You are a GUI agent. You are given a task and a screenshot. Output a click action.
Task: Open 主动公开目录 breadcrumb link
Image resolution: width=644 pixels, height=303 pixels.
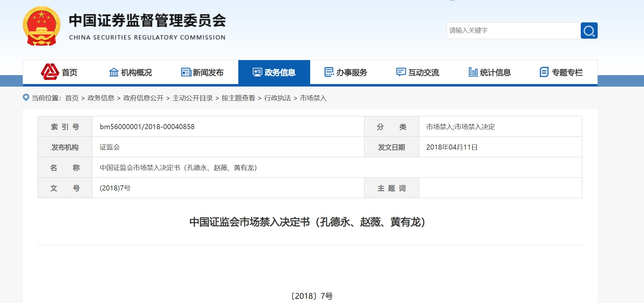pyautogui.click(x=192, y=98)
